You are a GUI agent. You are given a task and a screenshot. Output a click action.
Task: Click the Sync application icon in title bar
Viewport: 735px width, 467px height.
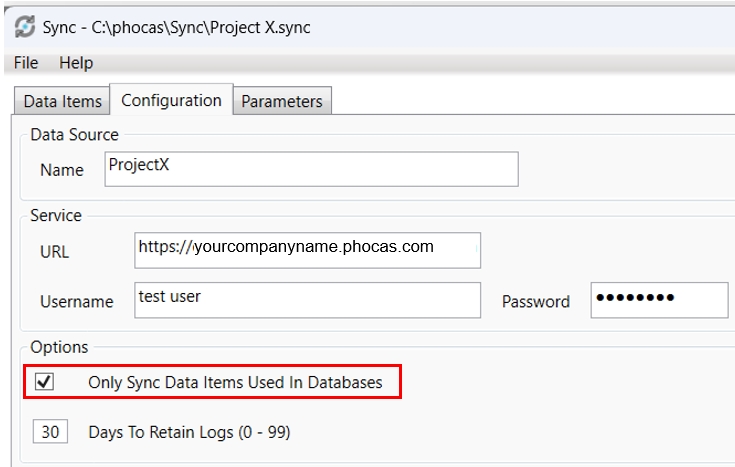point(25,26)
